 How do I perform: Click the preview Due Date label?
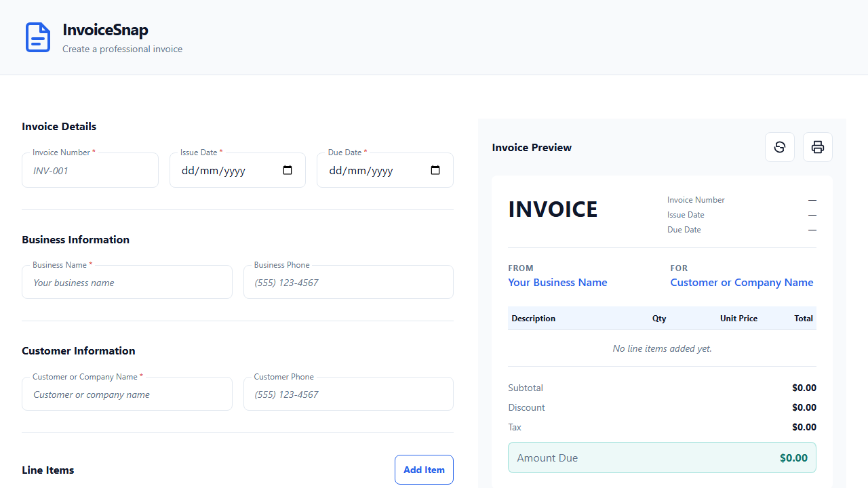pyautogui.click(x=684, y=230)
